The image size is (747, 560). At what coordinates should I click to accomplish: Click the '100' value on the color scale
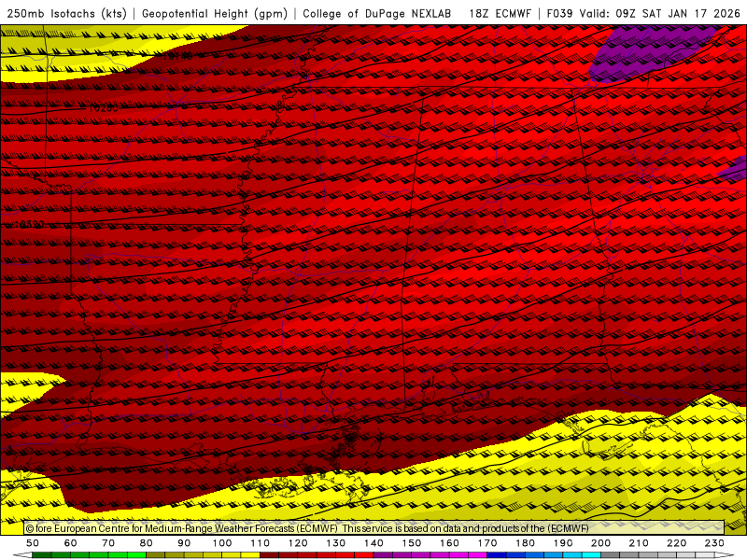click(x=222, y=543)
